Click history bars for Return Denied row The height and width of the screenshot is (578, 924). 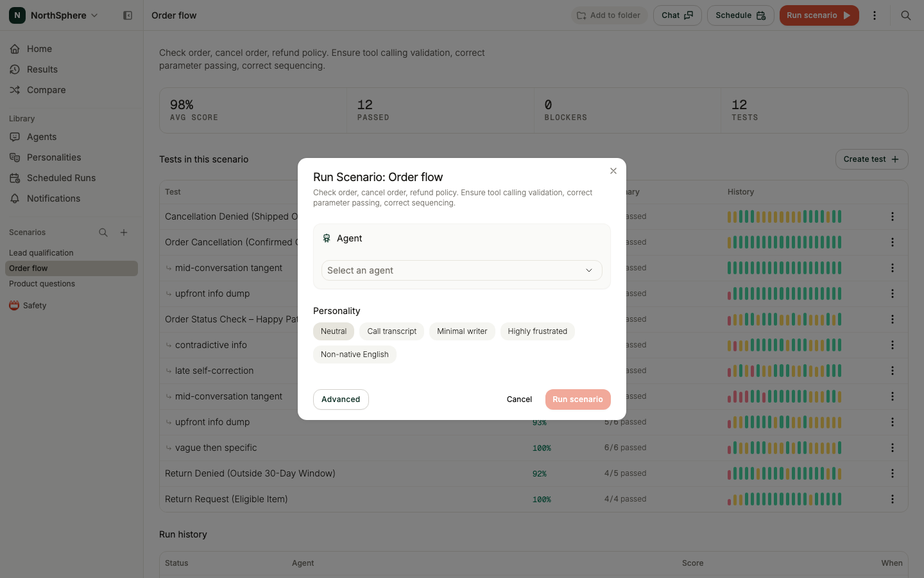pos(784,473)
